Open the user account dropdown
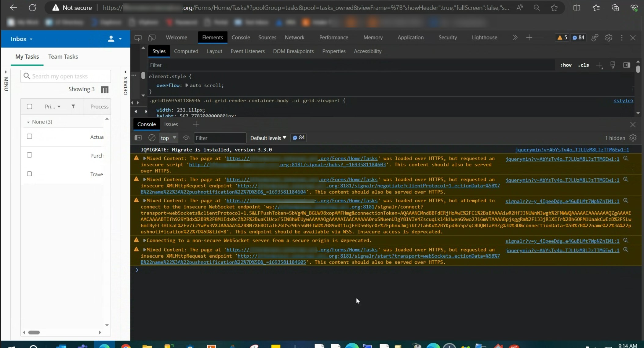This screenshot has width=644, height=348. pos(115,39)
